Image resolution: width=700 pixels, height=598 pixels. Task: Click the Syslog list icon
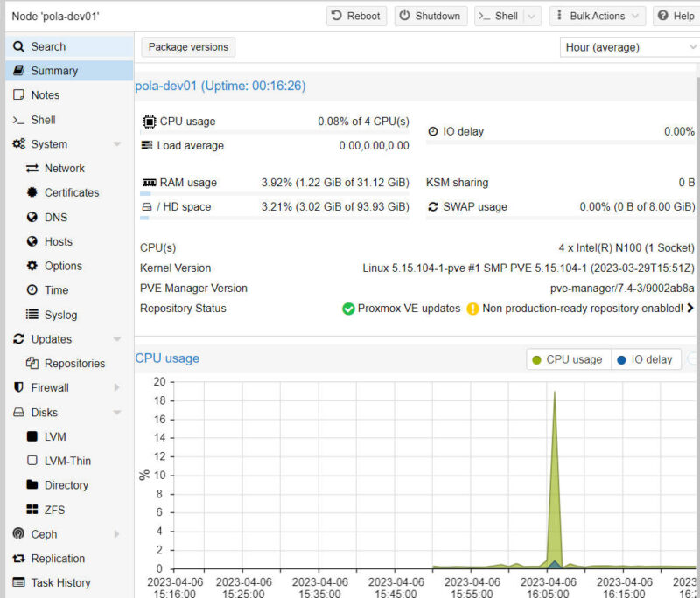point(32,315)
